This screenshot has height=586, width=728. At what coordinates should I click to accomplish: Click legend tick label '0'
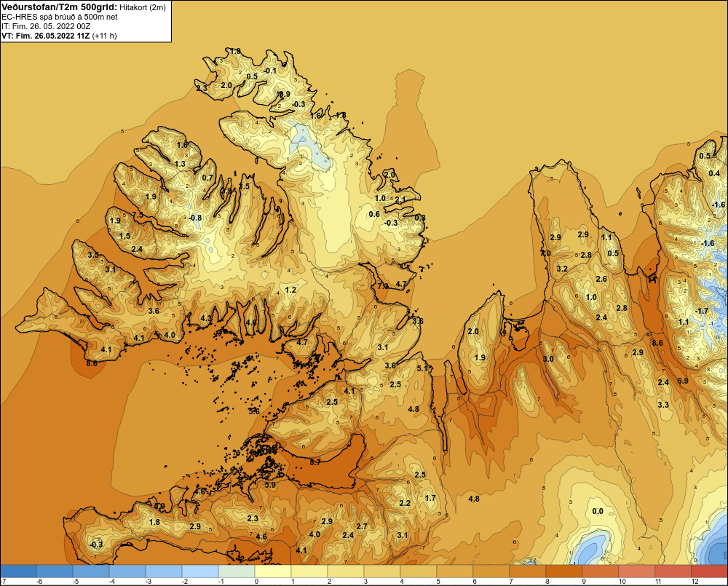[x=256, y=582]
